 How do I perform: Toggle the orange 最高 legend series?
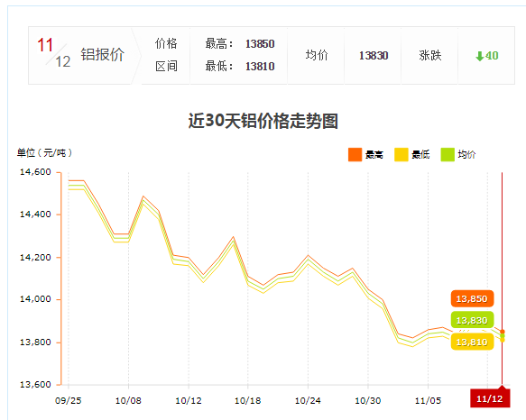pyautogui.click(x=365, y=154)
